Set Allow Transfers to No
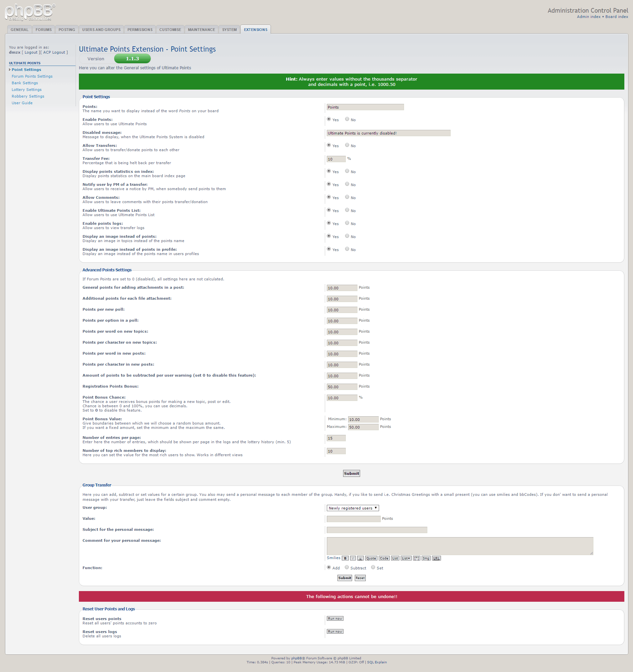633x672 pixels. pyautogui.click(x=347, y=145)
